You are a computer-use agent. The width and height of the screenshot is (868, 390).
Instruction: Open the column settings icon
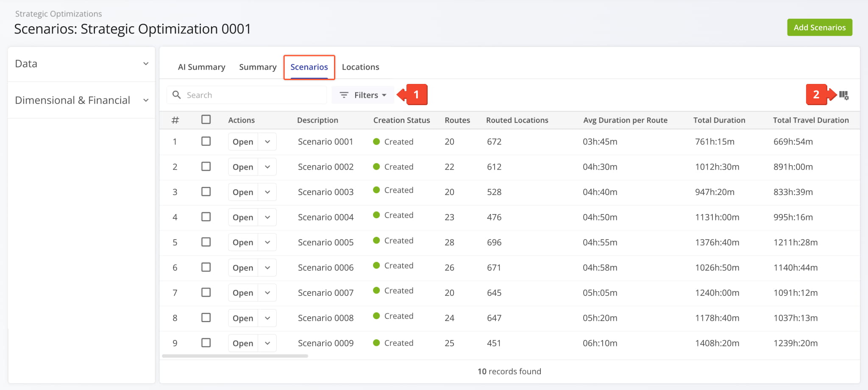pyautogui.click(x=844, y=95)
